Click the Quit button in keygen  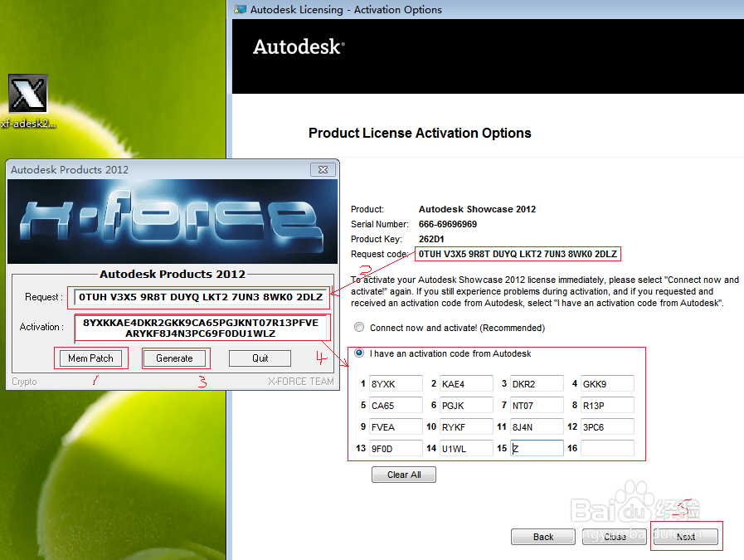pos(260,358)
